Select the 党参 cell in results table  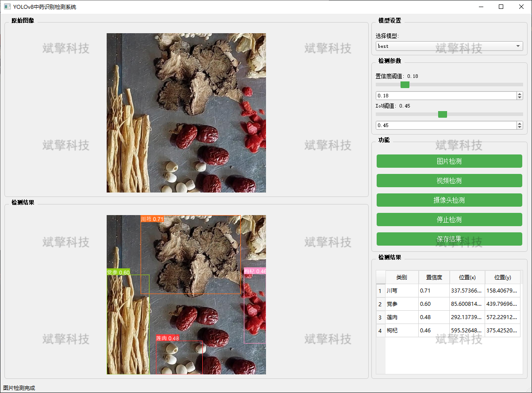[402, 304]
